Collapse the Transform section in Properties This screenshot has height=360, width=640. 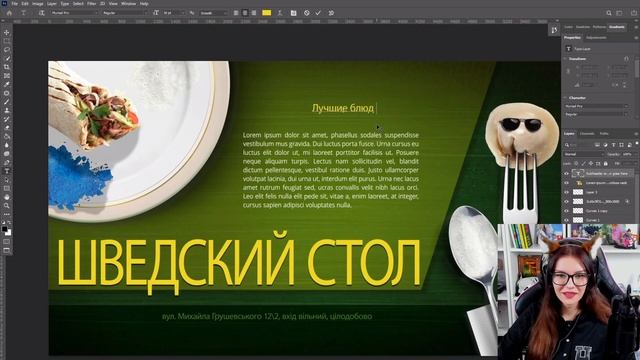click(x=566, y=59)
